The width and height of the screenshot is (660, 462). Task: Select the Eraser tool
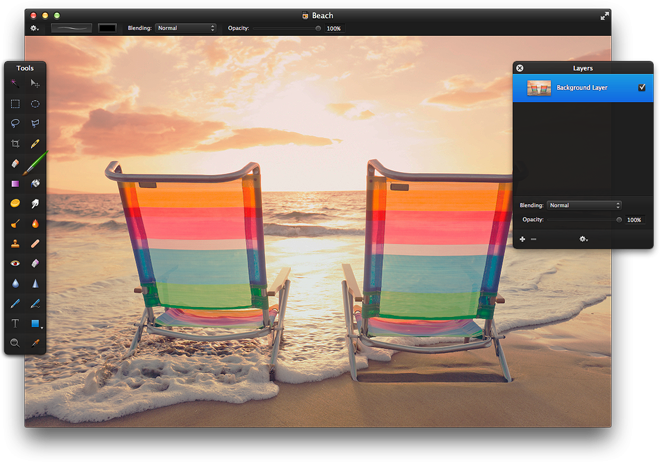click(15, 163)
